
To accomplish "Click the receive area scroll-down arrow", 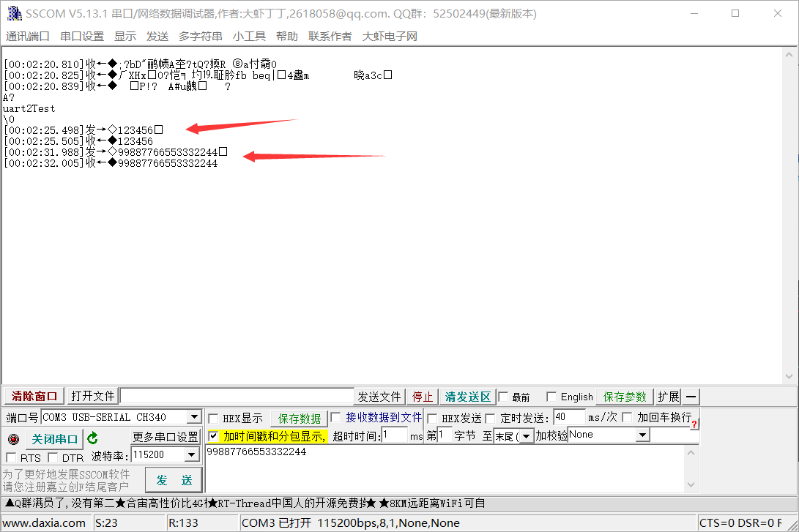I will (x=789, y=376).
